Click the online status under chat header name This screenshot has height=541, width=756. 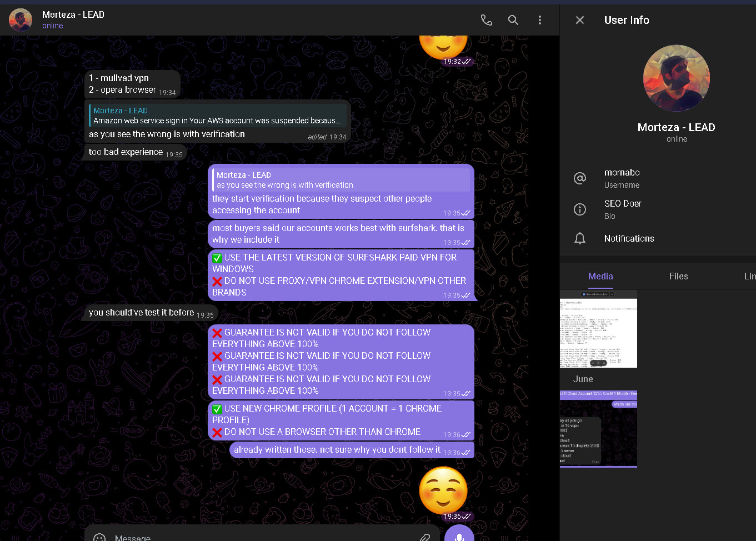pyautogui.click(x=53, y=26)
